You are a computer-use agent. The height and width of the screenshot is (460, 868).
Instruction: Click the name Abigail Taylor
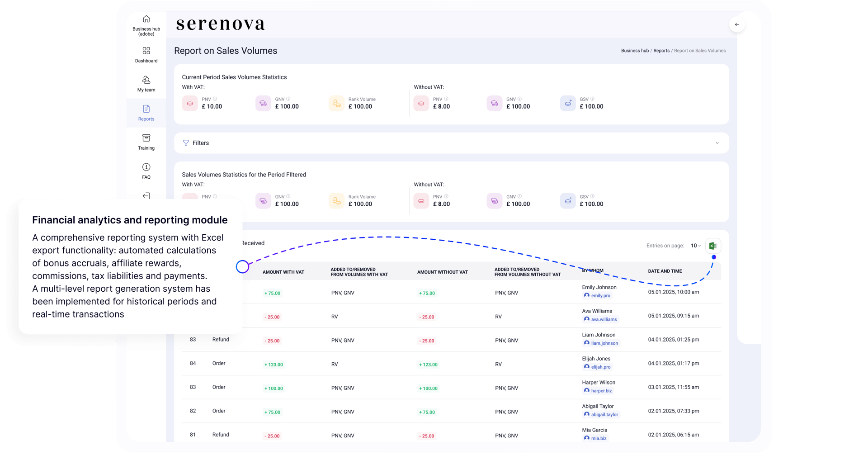[x=598, y=406]
